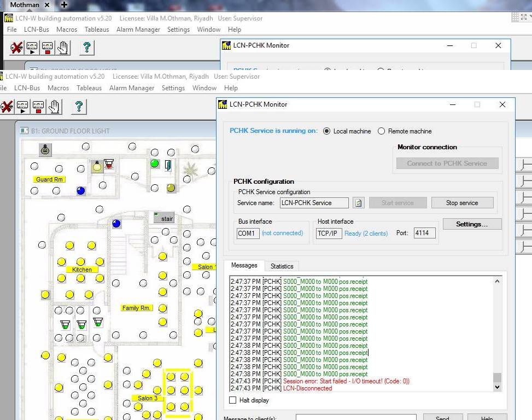Click the gray light bulb icon at top-left of floor plan
Viewport: 532px width, 420px height.
coord(45,149)
